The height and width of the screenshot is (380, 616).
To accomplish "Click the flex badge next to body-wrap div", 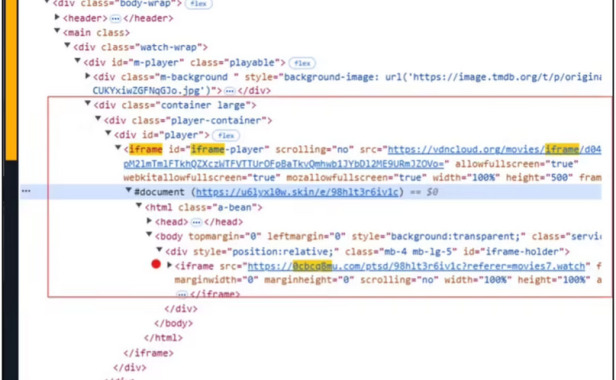I will (198, 4).
